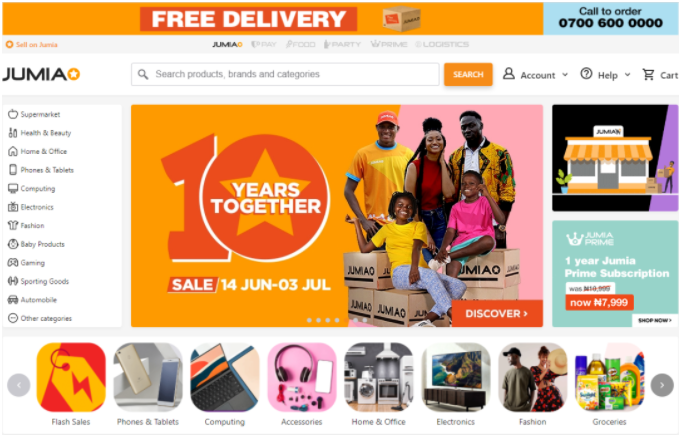Switch to Jumia Pay tab
Image resolution: width=679 pixels, height=435 pixels.
[264, 44]
